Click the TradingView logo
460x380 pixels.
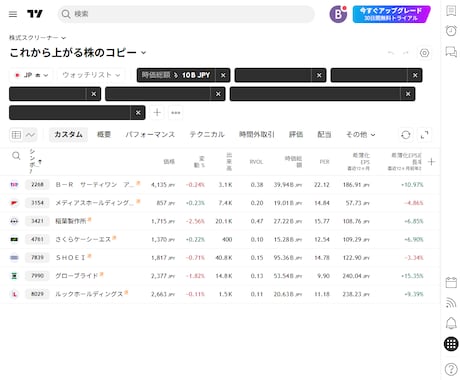pos(35,14)
